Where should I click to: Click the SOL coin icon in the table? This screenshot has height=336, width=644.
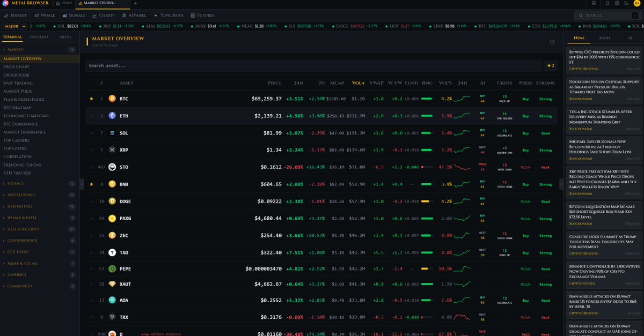(x=112, y=133)
